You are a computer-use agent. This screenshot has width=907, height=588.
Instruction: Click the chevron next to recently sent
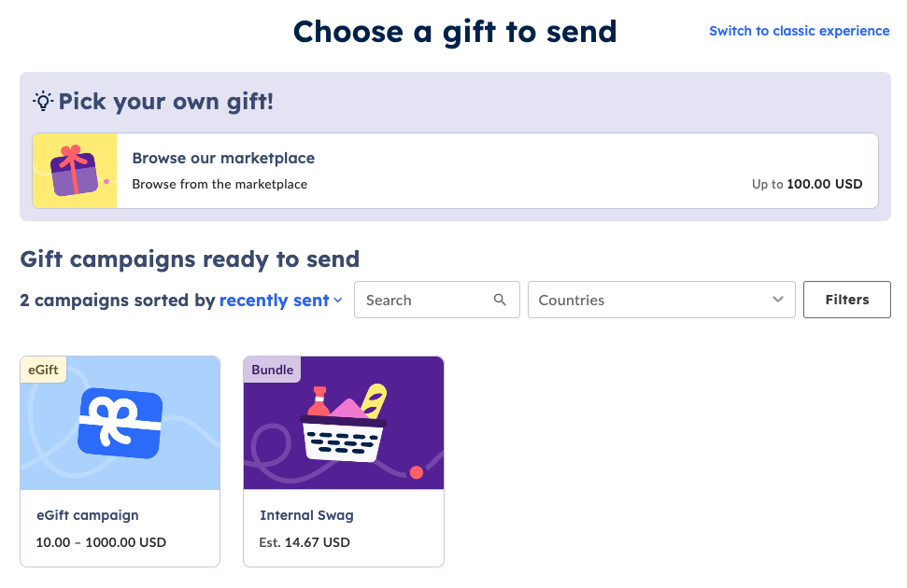pyautogui.click(x=338, y=301)
